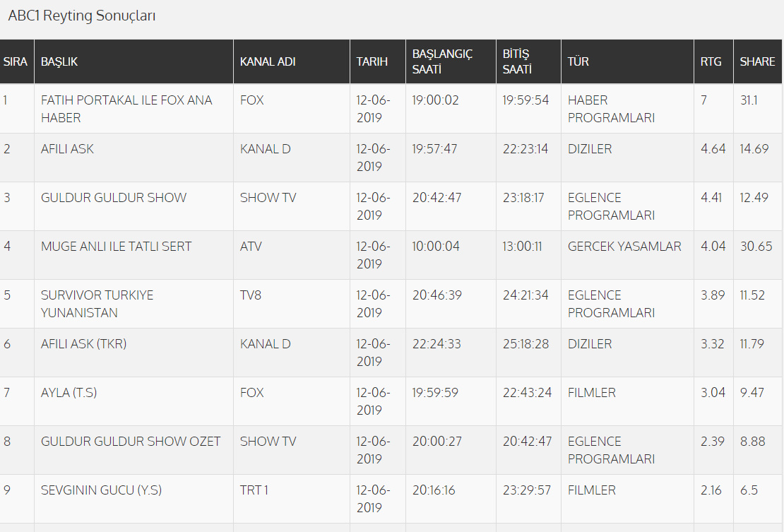Click the BİTİŞ SAATİ column header
The image size is (784, 532).
pyautogui.click(x=517, y=61)
